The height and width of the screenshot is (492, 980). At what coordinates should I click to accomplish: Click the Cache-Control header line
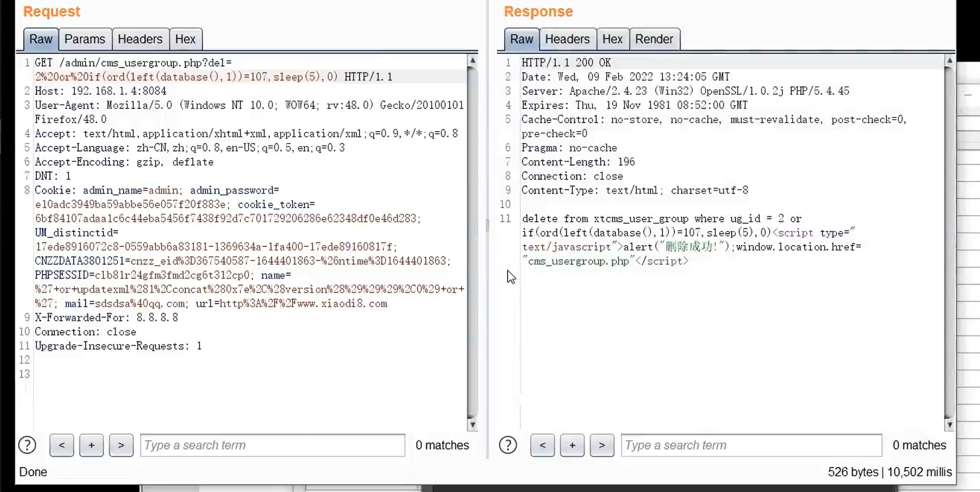(x=714, y=119)
